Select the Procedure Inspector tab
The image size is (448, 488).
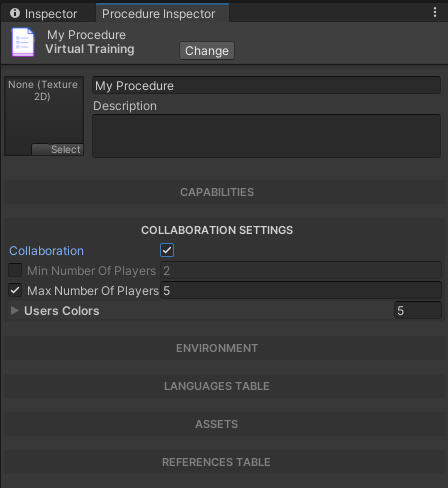(162, 13)
